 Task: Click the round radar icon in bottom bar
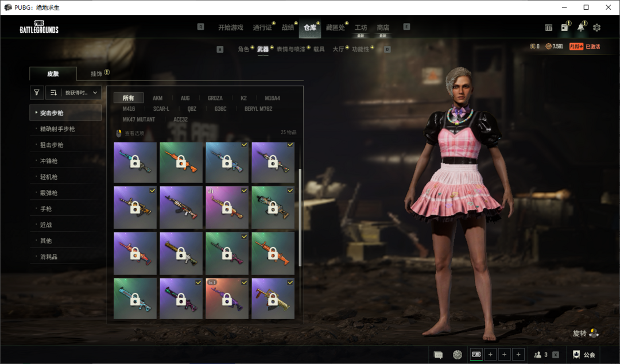point(457,355)
